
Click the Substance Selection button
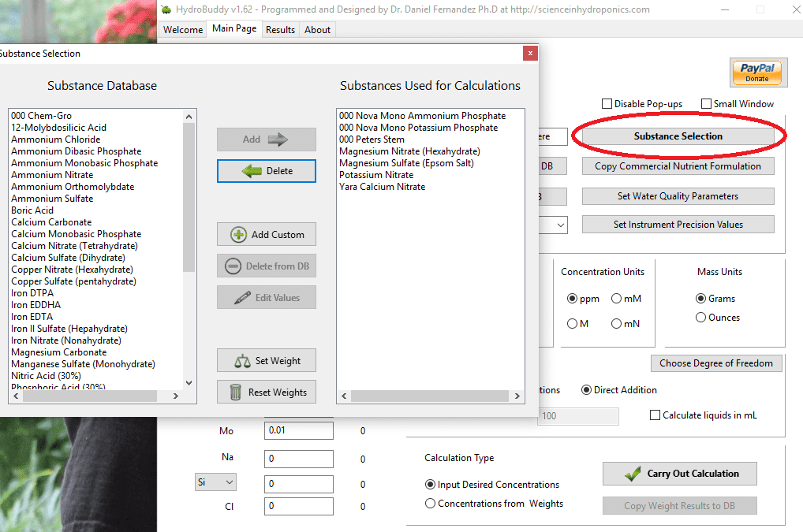(x=678, y=136)
